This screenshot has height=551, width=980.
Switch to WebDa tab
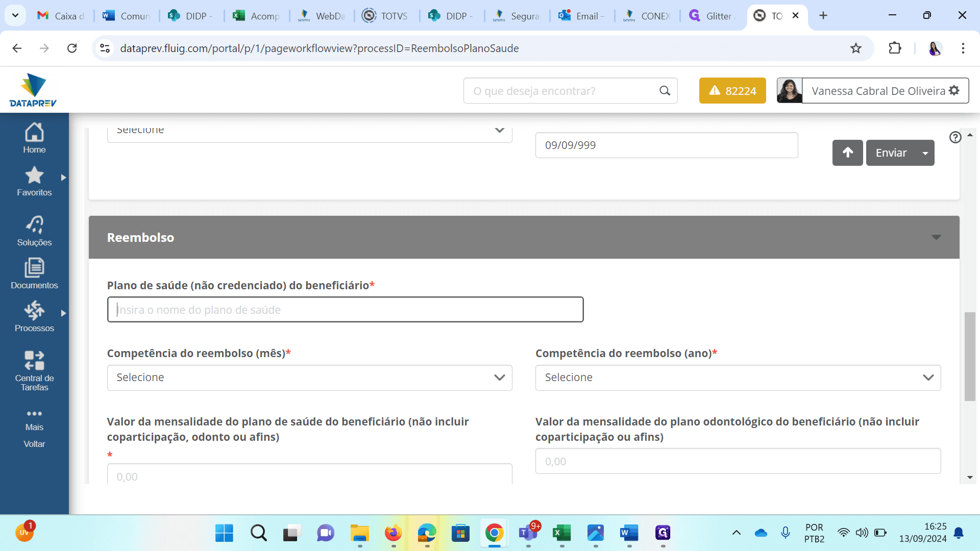tap(321, 16)
